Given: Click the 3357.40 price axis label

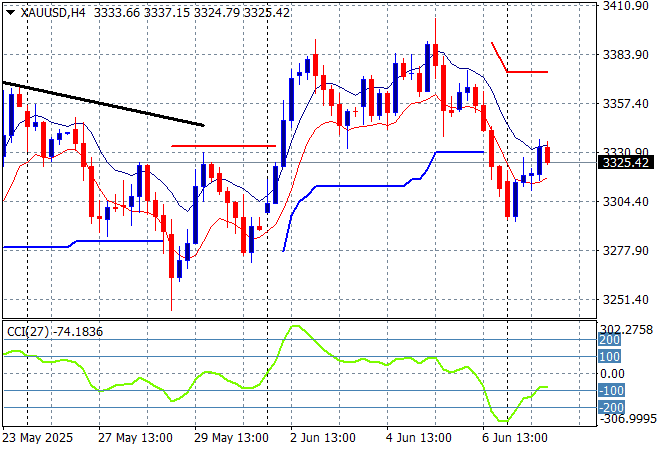Looking at the screenshot, I should pos(625,104).
